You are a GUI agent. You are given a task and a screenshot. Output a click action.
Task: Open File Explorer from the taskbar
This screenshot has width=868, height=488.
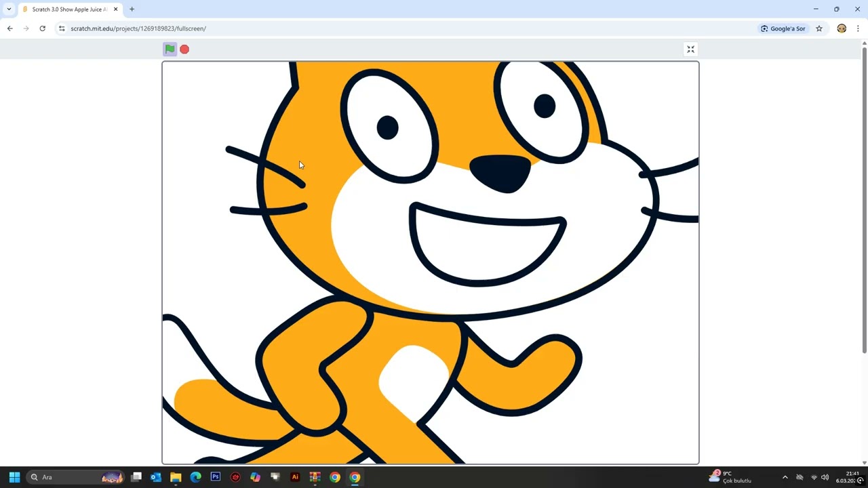click(x=176, y=477)
